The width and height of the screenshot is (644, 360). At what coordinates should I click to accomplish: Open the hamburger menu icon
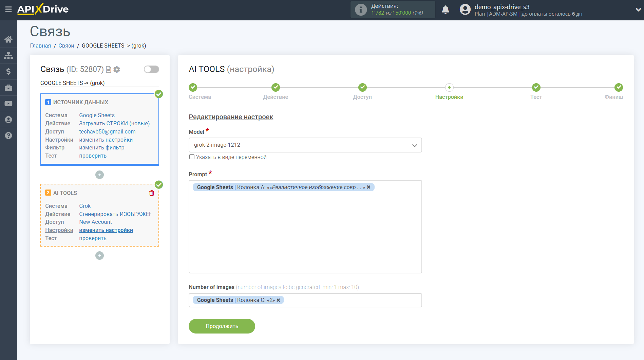point(8,10)
